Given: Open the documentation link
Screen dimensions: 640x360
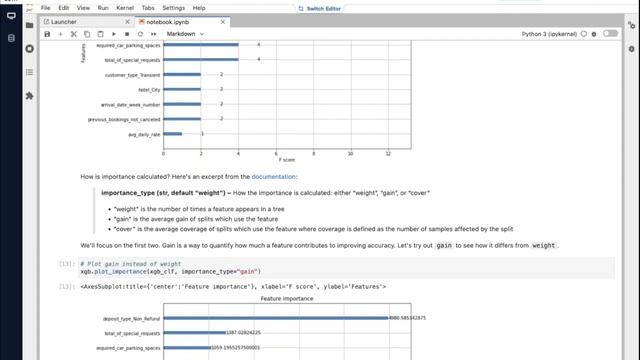Looking at the screenshot, I should point(273,177).
